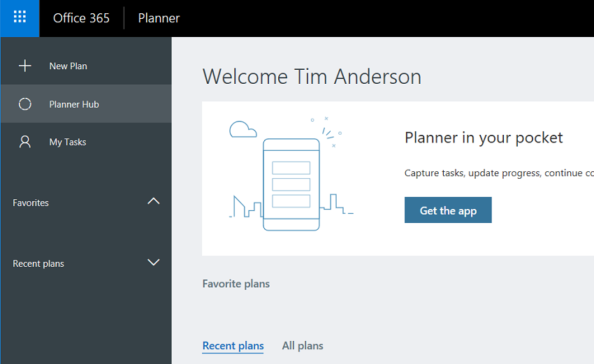Click the plus icon for New Plan
The width and height of the screenshot is (594, 364).
point(25,66)
